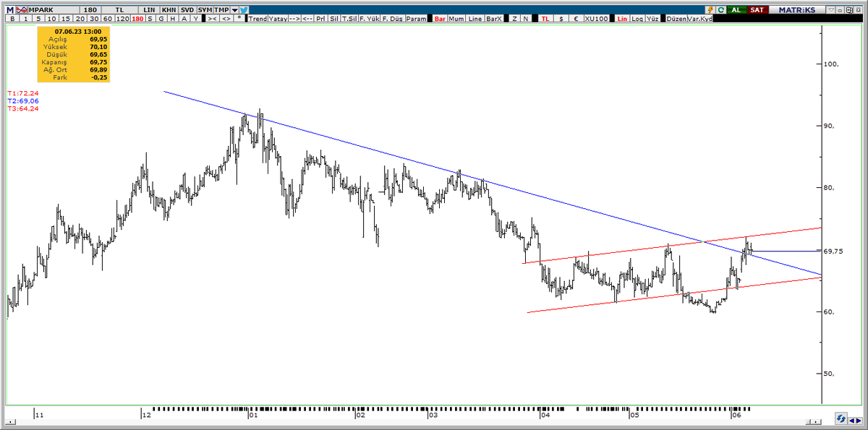Click the lightning bolt quick-order icon

point(711,10)
